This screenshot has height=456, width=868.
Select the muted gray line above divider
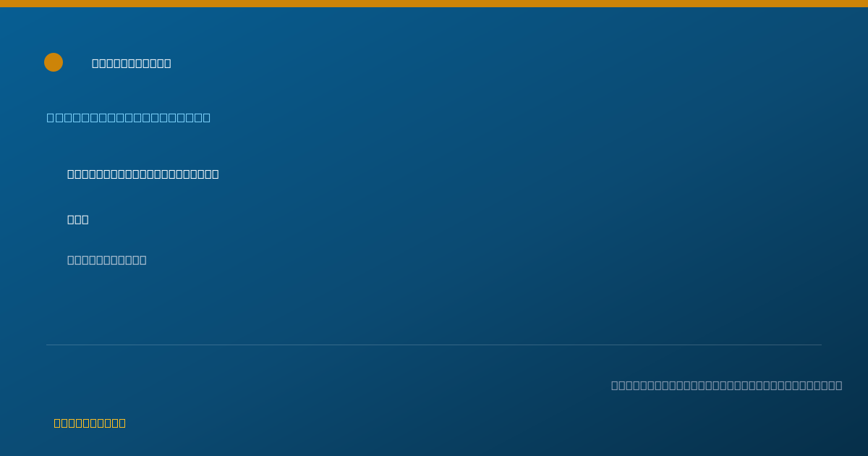point(107,260)
